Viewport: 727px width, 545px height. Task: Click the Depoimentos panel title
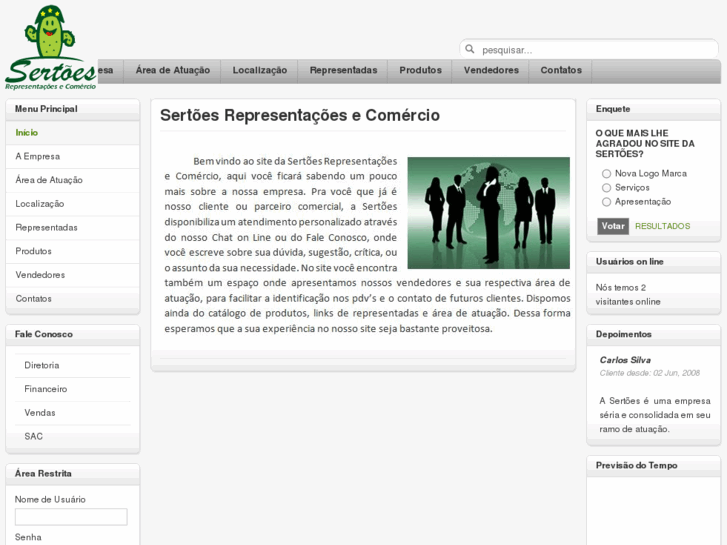[623, 334]
